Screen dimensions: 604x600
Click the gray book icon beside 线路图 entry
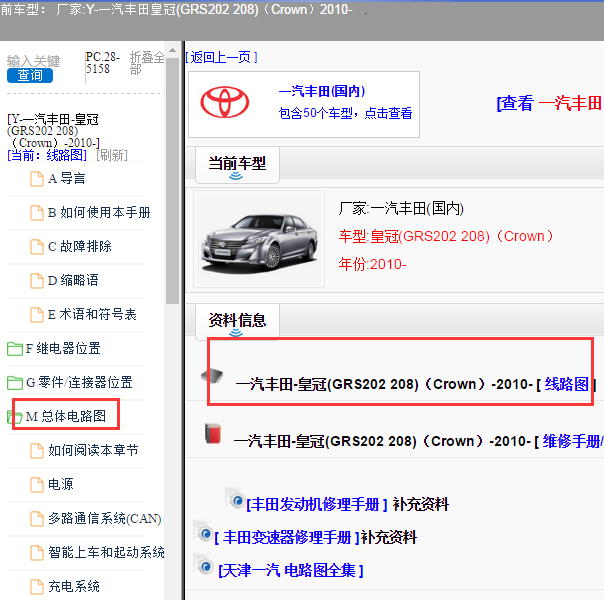click(x=212, y=375)
